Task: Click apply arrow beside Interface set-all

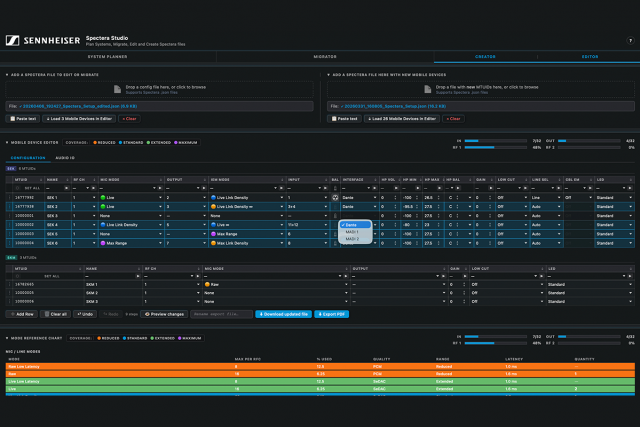Action: click(374, 188)
